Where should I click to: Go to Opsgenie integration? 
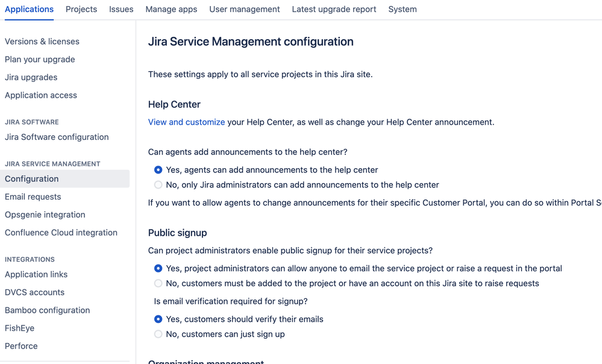pos(45,215)
